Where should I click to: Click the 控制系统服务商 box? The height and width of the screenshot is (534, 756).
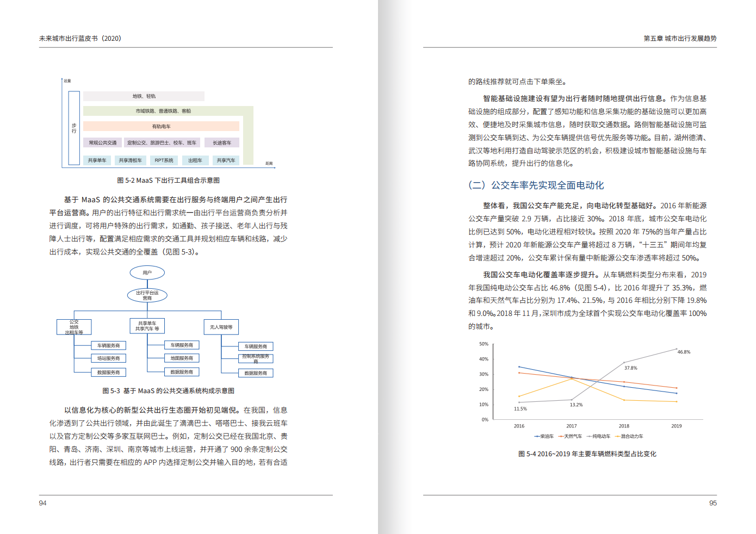click(x=256, y=358)
